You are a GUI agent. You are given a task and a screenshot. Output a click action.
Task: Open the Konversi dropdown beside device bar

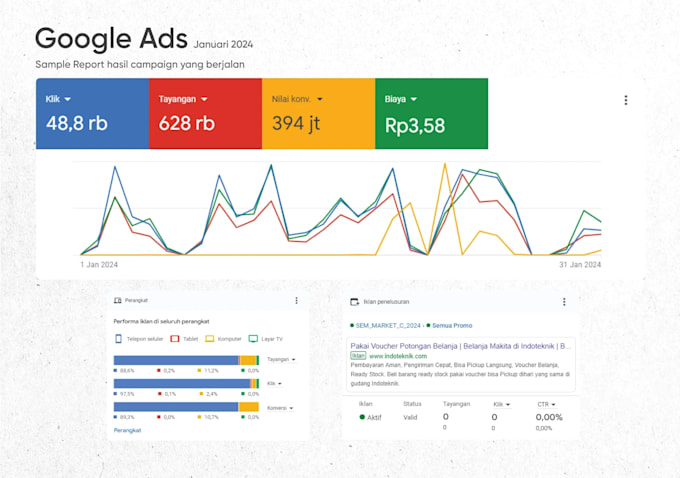click(280, 408)
